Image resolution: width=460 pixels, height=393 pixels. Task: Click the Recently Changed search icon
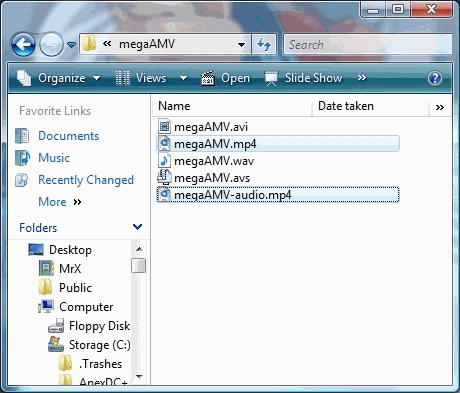click(22, 180)
